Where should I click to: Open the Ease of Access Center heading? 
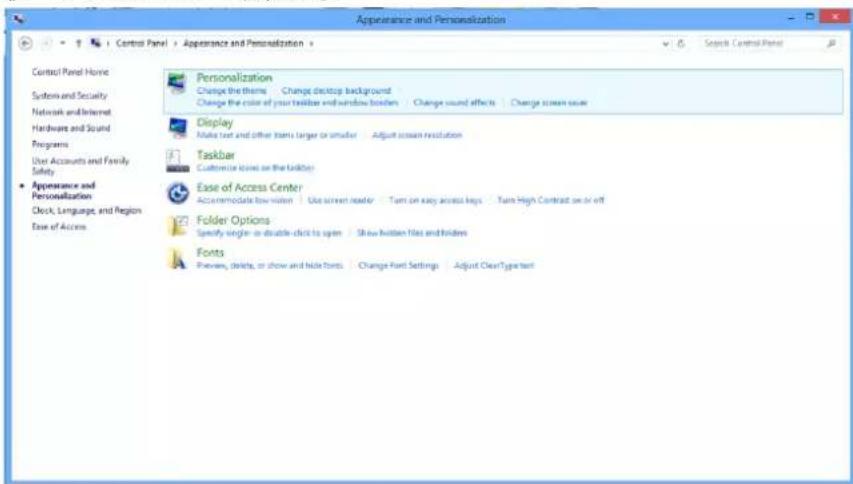point(250,188)
